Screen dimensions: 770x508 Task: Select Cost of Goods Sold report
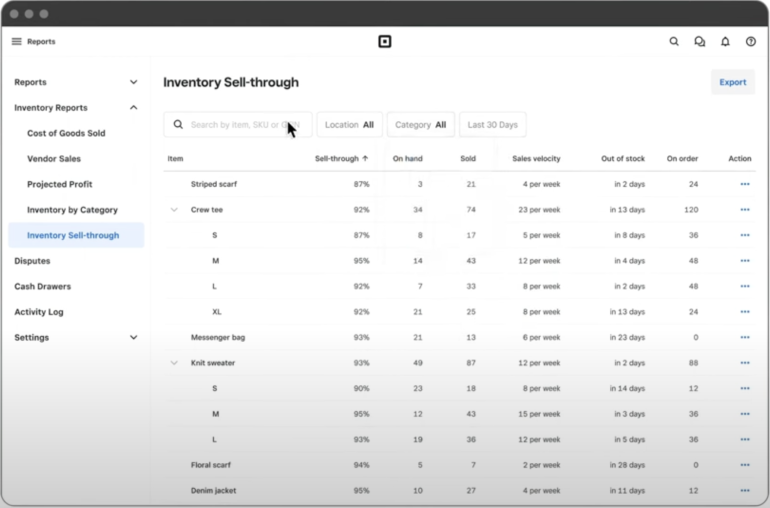(66, 133)
